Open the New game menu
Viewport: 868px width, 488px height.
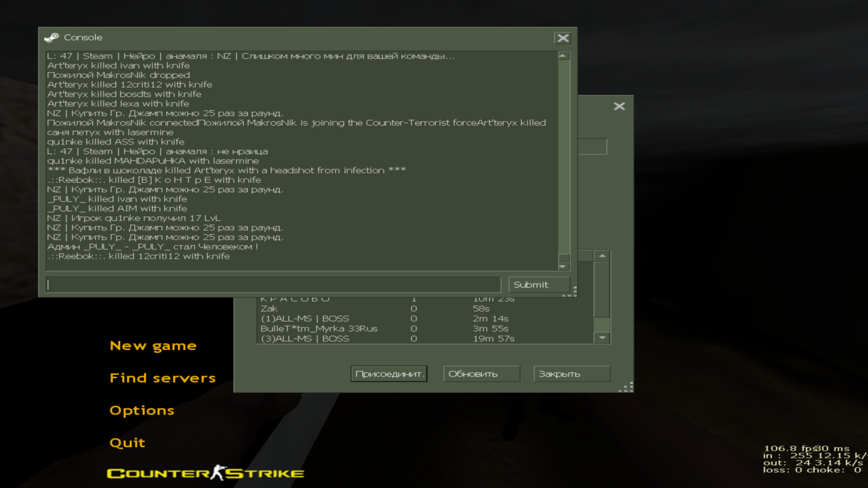[x=153, y=346]
